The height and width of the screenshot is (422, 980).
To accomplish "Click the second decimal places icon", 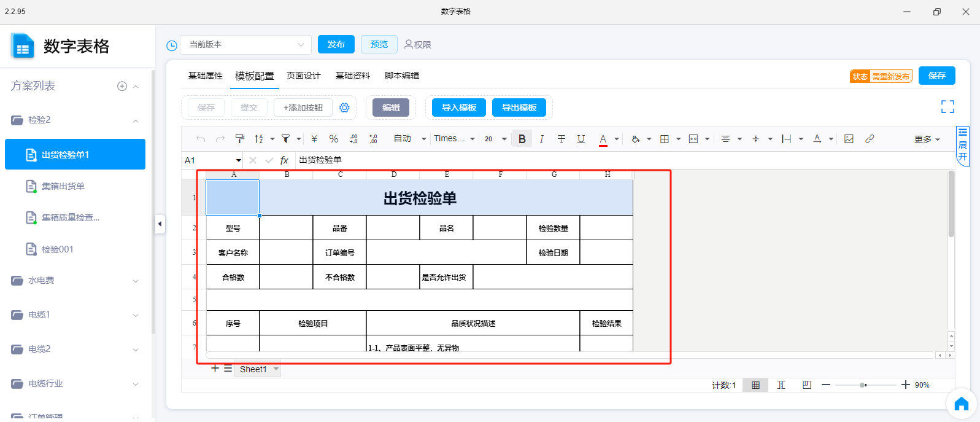I will point(373,139).
